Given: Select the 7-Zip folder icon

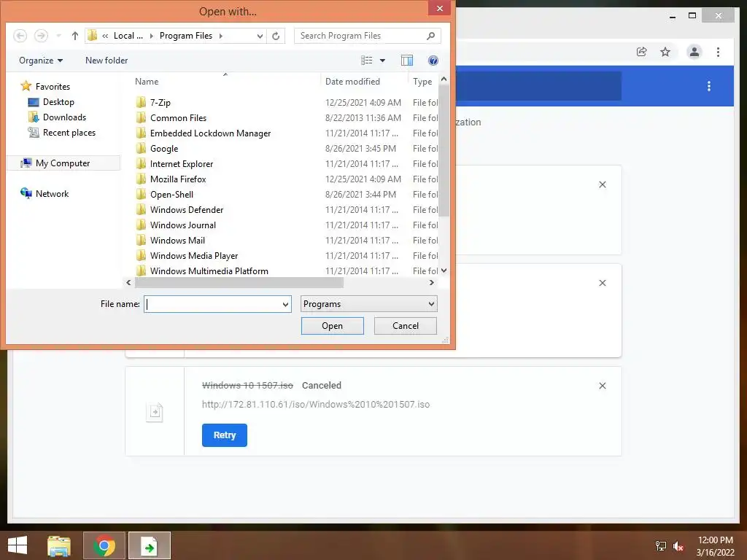Looking at the screenshot, I should [x=141, y=102].
